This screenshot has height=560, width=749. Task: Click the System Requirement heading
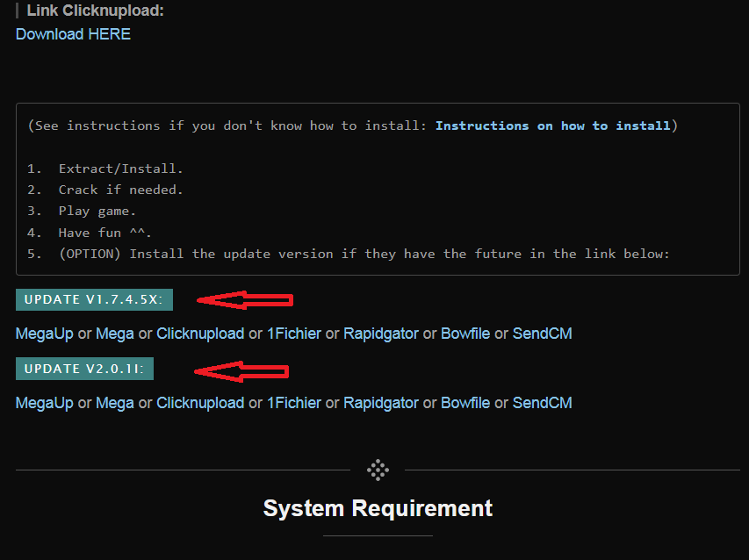(x=378, y=508)
